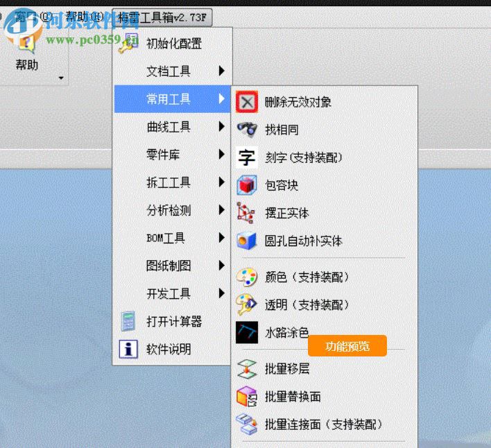Select 找相同 command
491x448 pixels.
coord(325,129)
